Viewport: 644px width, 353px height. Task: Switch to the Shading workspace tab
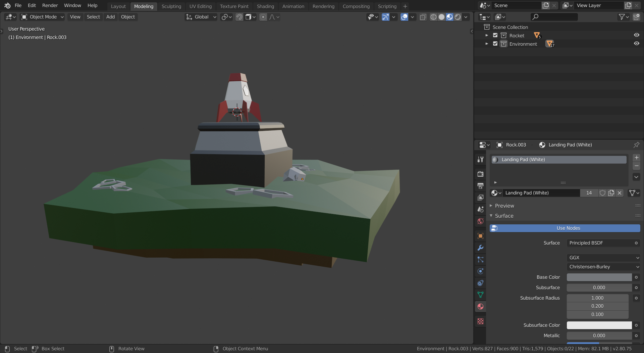click(x=265, y=6)
